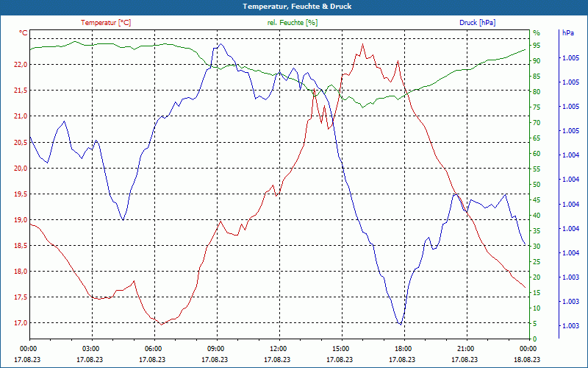Image resolution: width=588 pixels, height=368 pixels.
Task: Click the '65' humidity axis tick
Action: [537, 138]
